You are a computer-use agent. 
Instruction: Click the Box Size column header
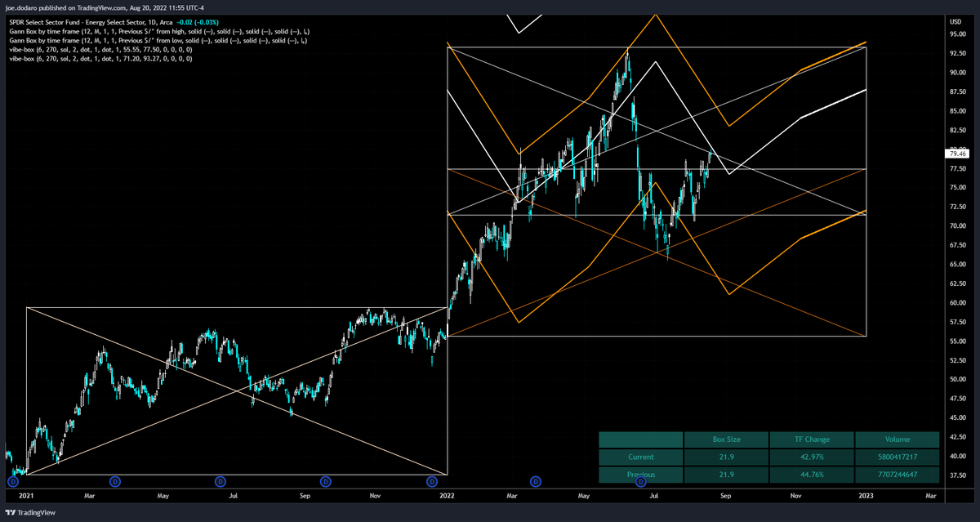pyautogui.click(x=726, y=439)
